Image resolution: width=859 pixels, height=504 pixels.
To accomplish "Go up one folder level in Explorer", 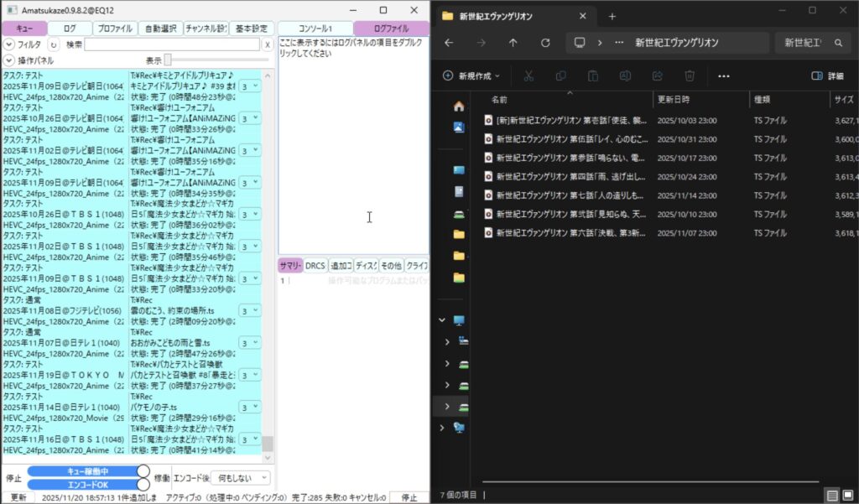I will pos(513,43).
